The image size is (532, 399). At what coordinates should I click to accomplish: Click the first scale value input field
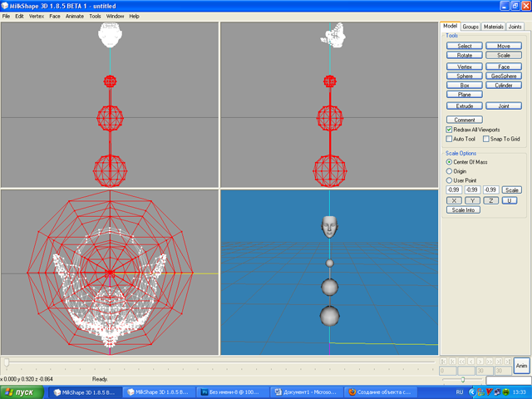pyautogui.click(x=455, y=190)
